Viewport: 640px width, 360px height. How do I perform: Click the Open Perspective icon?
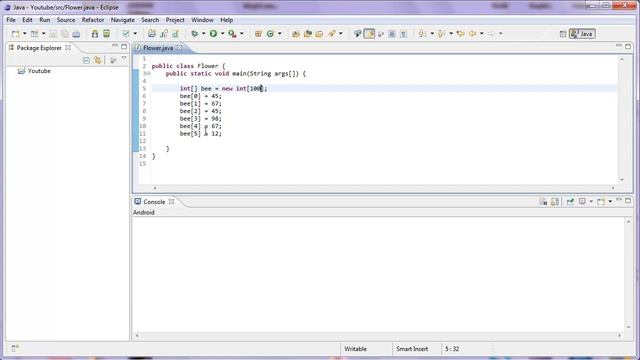[563, 34]
